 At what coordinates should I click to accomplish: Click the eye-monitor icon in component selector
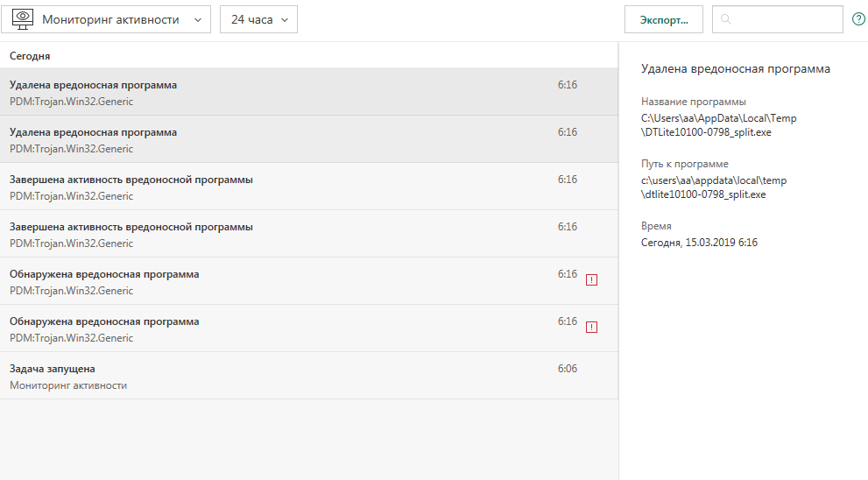[x=24, y=19]
